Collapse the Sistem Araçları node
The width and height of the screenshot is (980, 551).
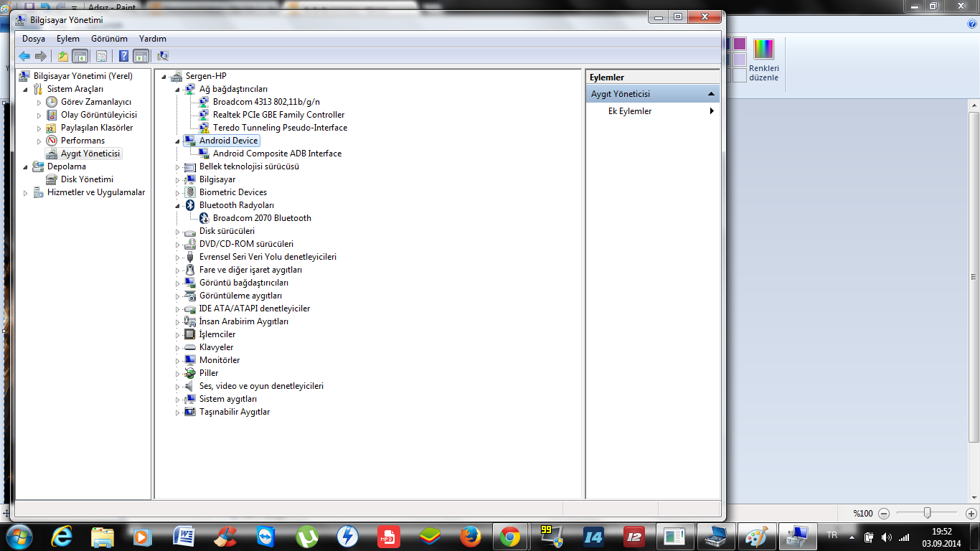(x=26, y=89)
